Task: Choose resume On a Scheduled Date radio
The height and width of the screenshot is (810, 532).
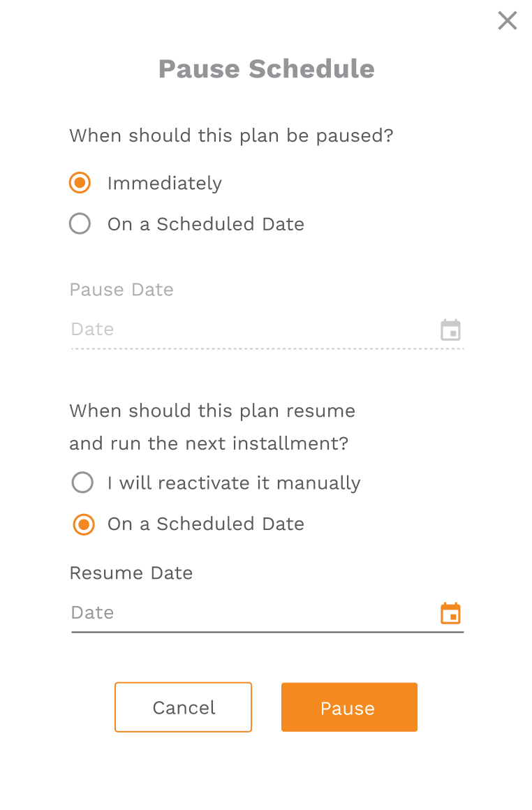Action: [x=84, y=524]
